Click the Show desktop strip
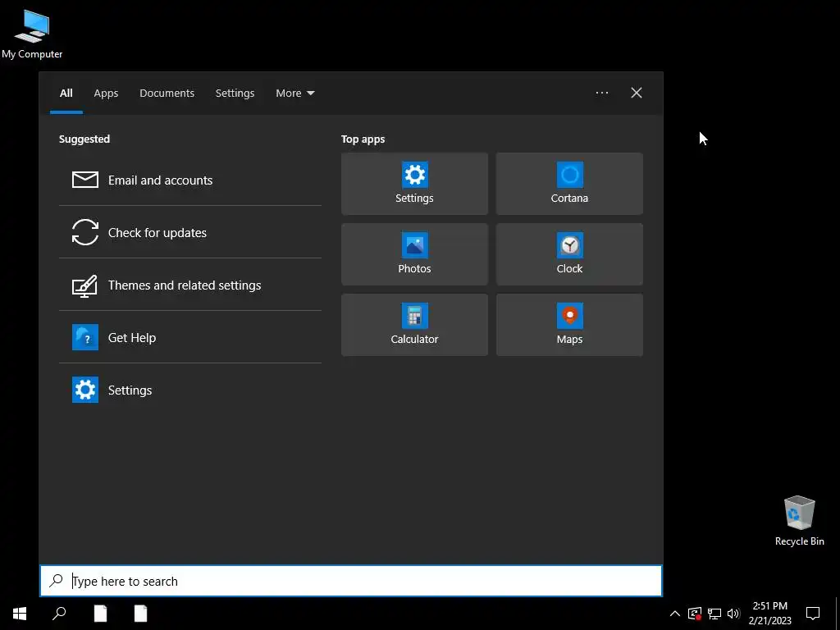This screenshot has width=840, height=630. coord(838,614)
